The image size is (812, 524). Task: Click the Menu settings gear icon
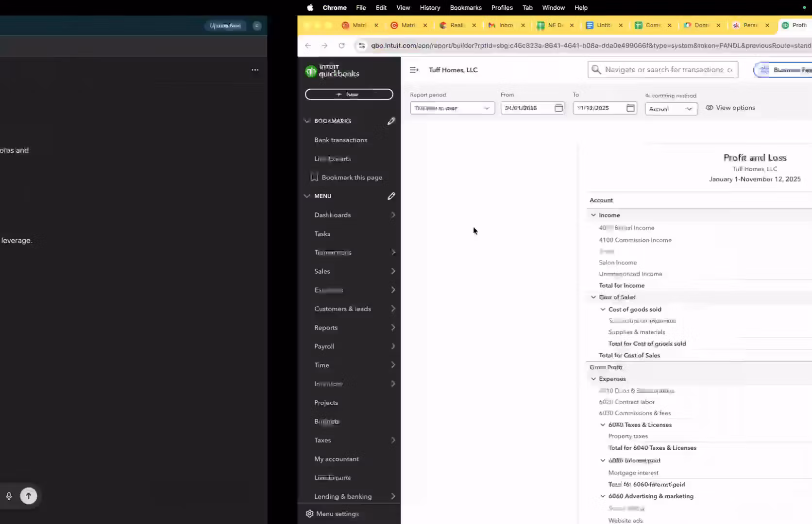(310, 514)
